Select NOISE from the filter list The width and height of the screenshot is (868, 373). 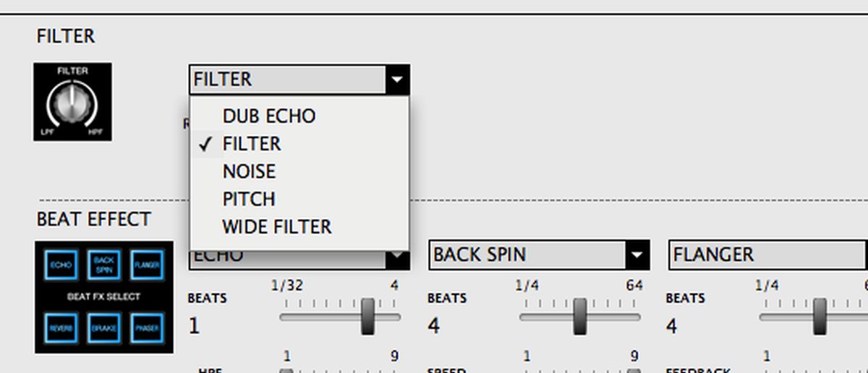pyautogui.click(x=249, y=171)
